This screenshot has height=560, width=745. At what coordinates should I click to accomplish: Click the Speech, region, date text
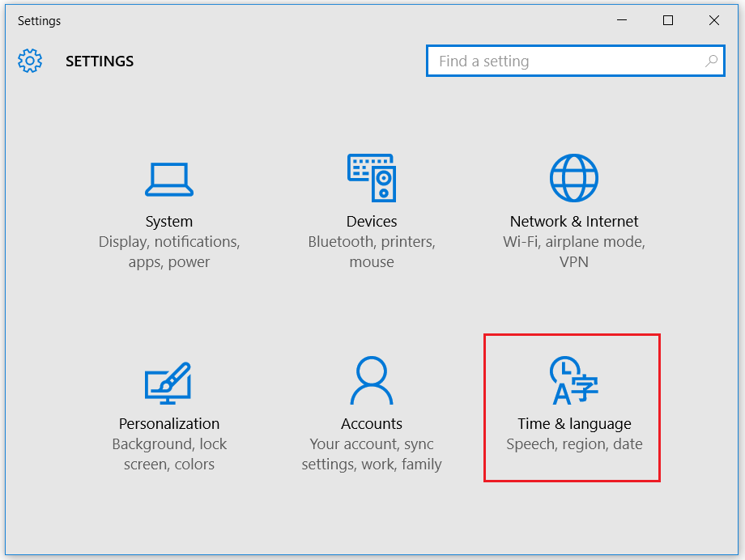[x=574, y=443]
